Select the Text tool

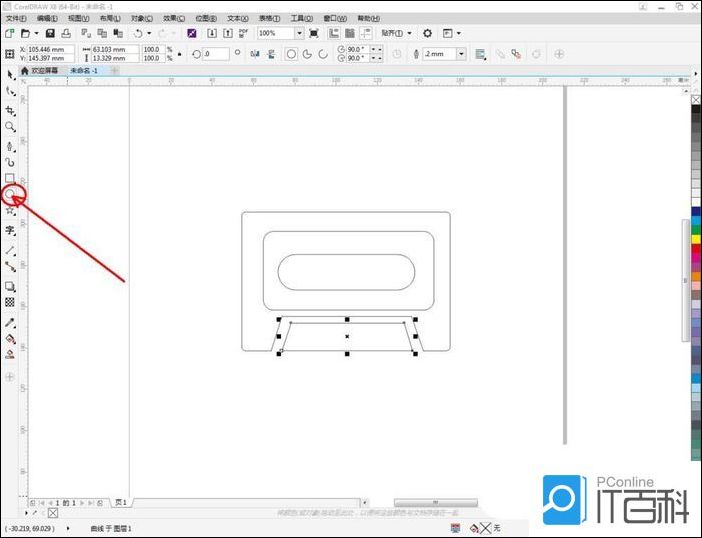coord(11,229)
